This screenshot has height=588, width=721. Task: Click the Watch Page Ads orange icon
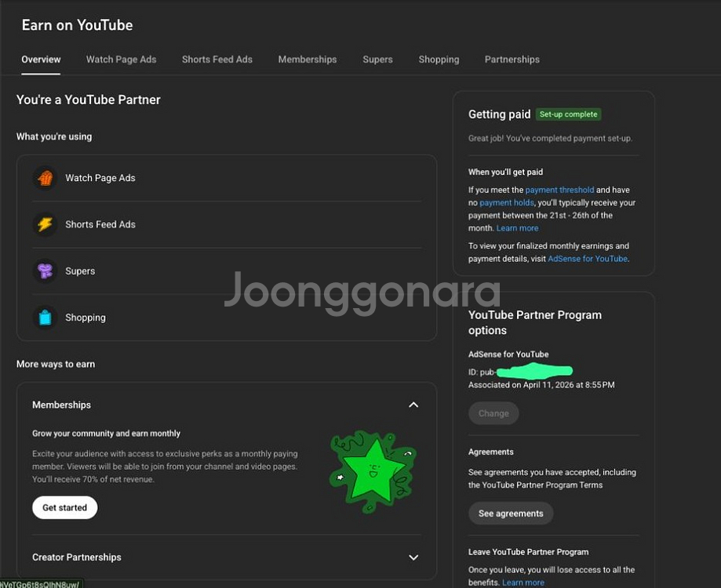pyautogui.click(x=45, y=178)
